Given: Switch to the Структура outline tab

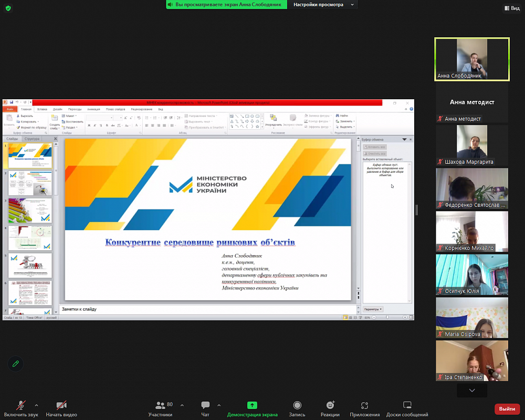Looking at the screenshot, I should (x=32, y=139).
